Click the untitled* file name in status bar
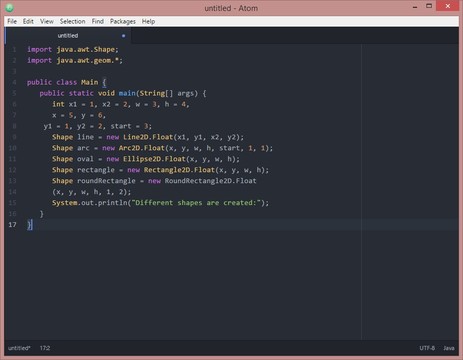463x360 pixels. coord(19,348)
